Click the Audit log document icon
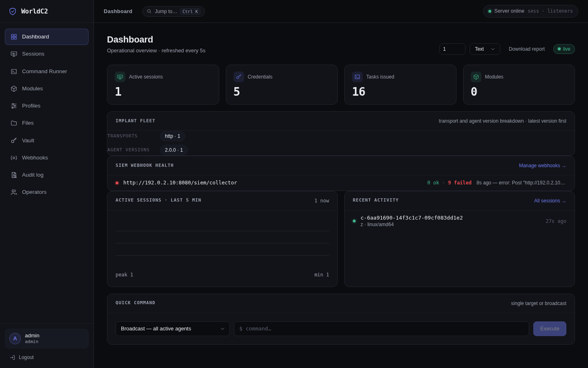 tap(14, 175)
